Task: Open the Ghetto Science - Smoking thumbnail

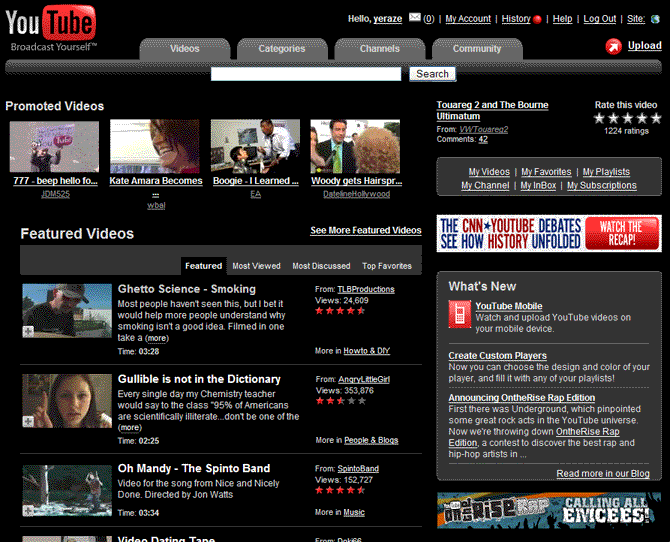Action: pyautogui.click(x=67, y=311)
